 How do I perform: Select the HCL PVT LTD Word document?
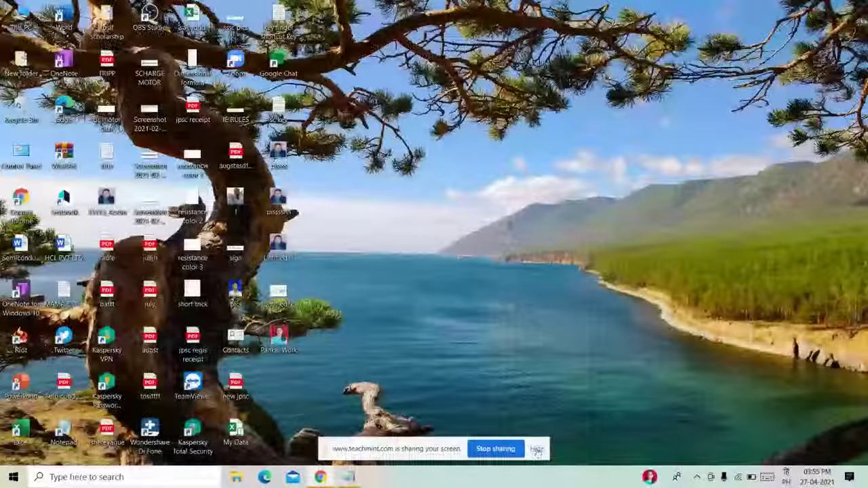(x=64, y=249)
